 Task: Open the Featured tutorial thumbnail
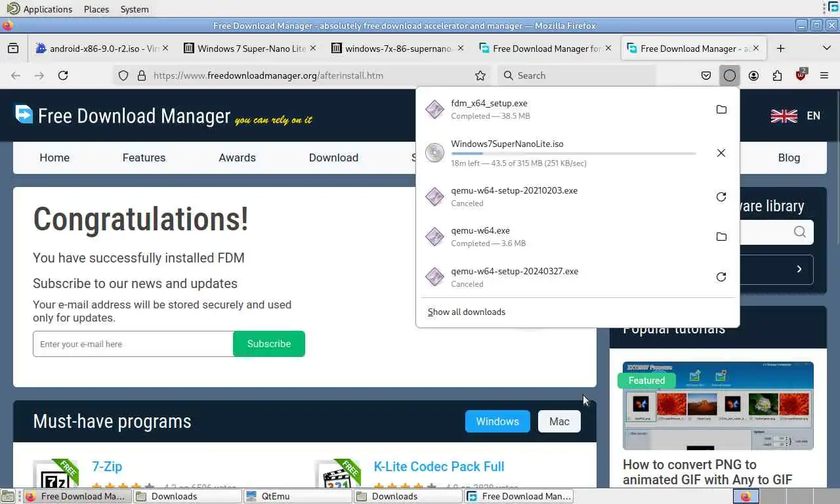718,406
